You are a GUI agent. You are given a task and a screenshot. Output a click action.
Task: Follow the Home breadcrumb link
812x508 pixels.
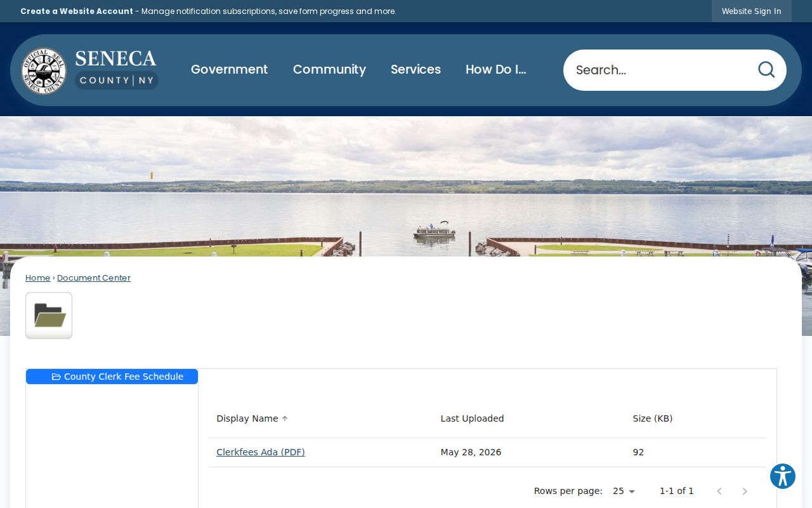37,277
